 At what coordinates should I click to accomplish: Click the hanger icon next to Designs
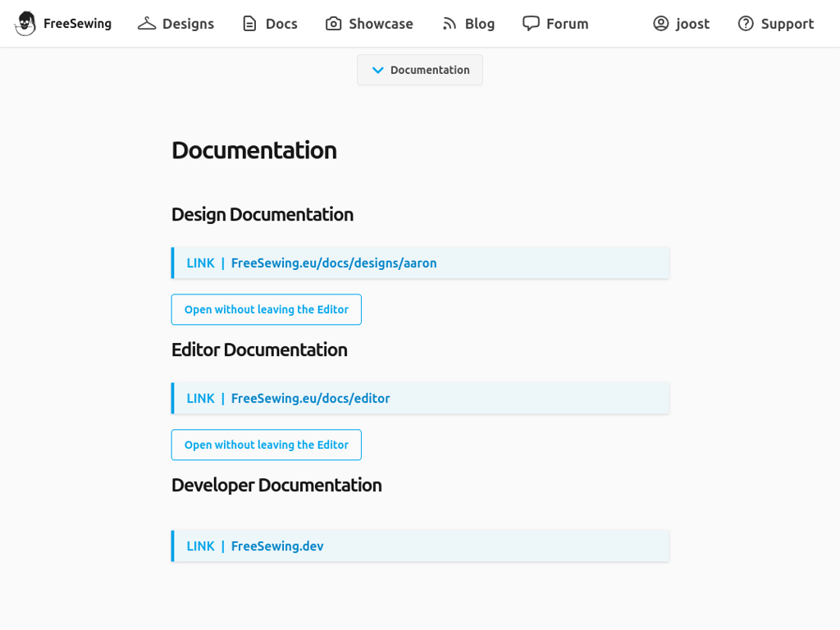147,24
